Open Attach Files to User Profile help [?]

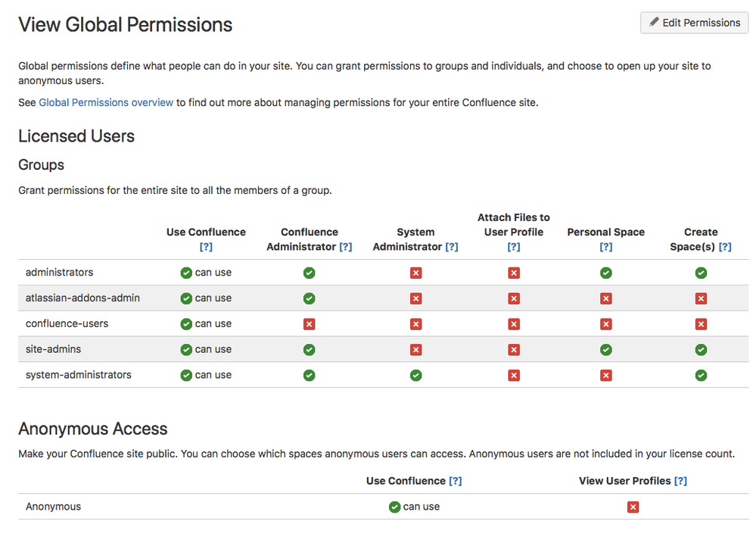pos(514,247)
